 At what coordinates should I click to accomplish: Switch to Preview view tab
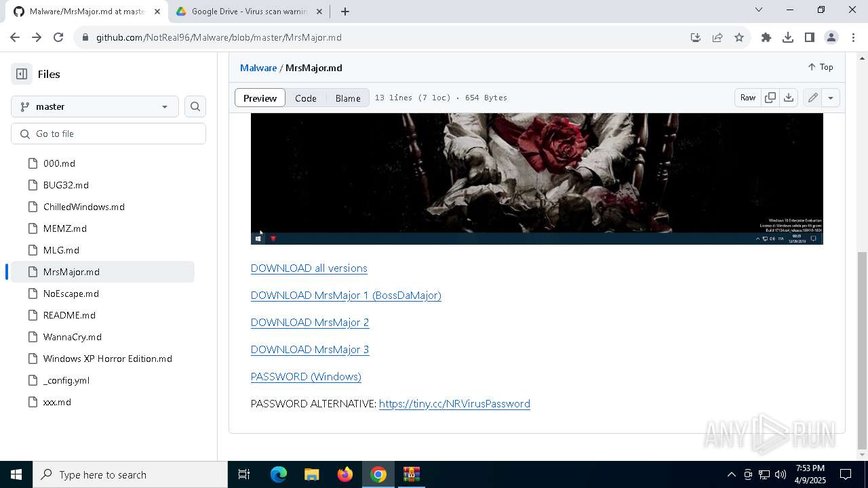coord(260,98)
